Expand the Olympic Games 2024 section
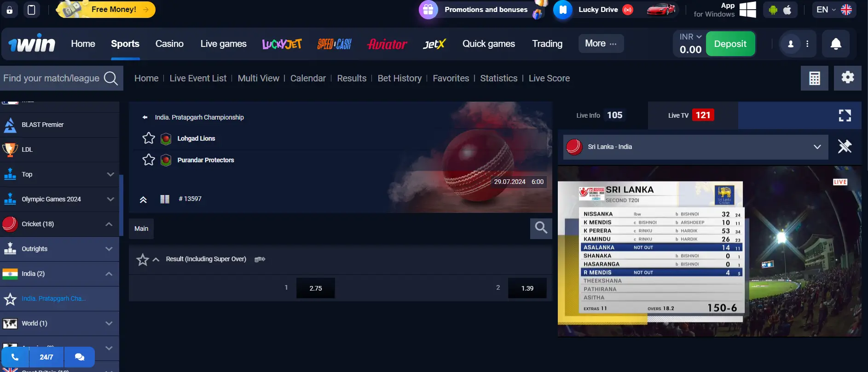Image resolution: width=868 pixels, height=372 pixels. 110,199
